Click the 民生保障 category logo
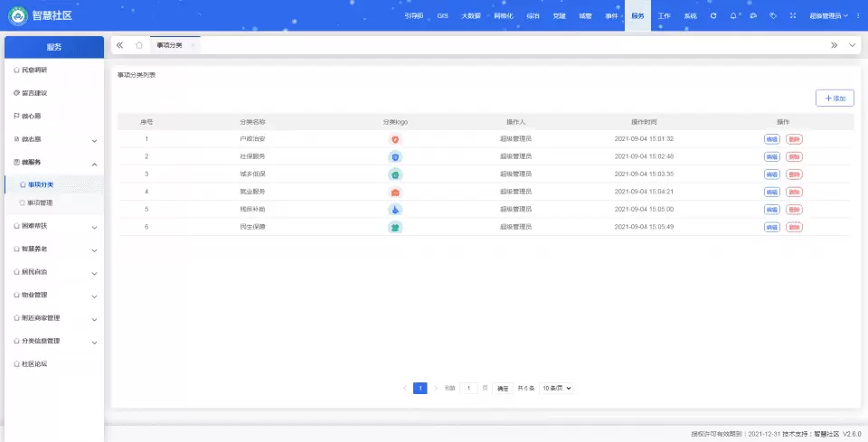Screen dimensions: 868x442 pyautogui.click(x=395, y=228)
